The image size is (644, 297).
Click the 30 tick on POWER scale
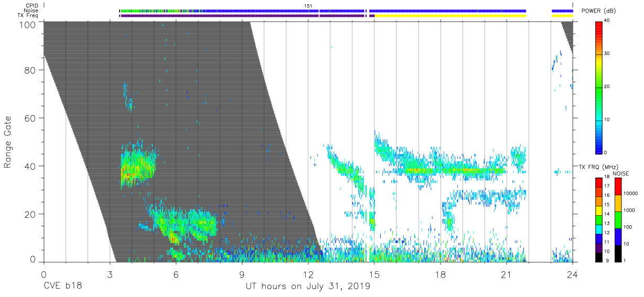point(607,54)
